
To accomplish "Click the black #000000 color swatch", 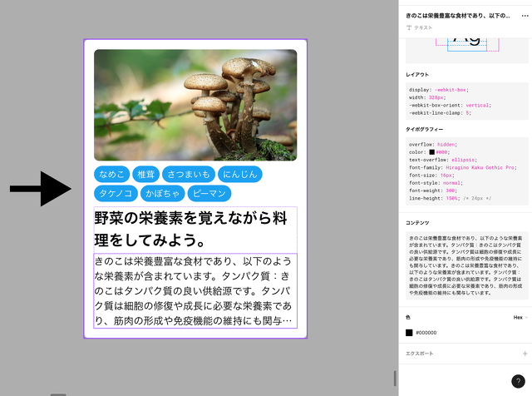I will (x=409, y=333).
